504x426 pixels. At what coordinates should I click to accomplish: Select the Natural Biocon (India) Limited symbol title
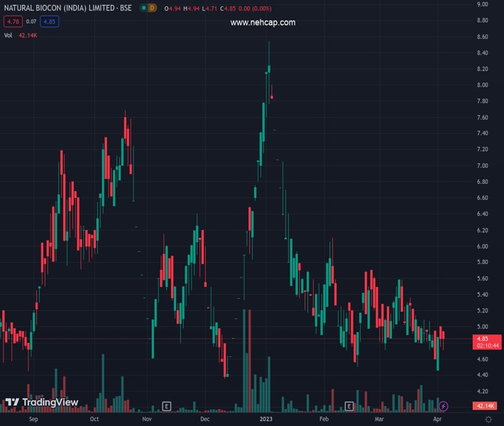[69, 8]
